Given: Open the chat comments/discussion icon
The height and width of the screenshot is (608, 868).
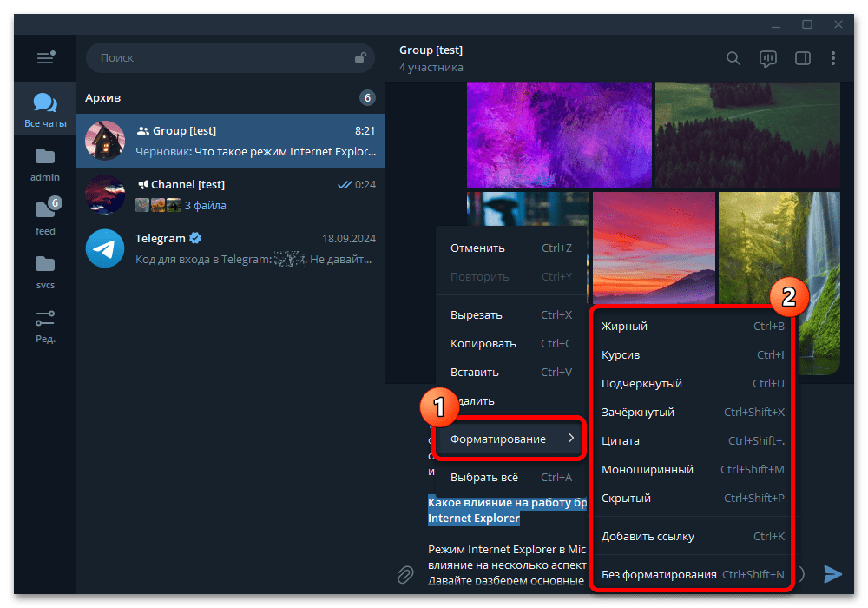Looking at the screenshot, I should coord(768,58).
